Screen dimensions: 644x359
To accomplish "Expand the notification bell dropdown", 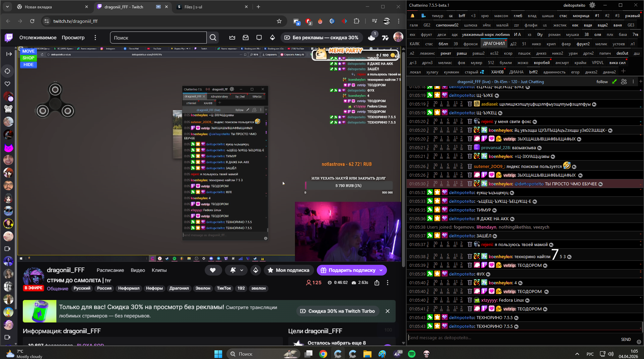I will click(242, 270).
